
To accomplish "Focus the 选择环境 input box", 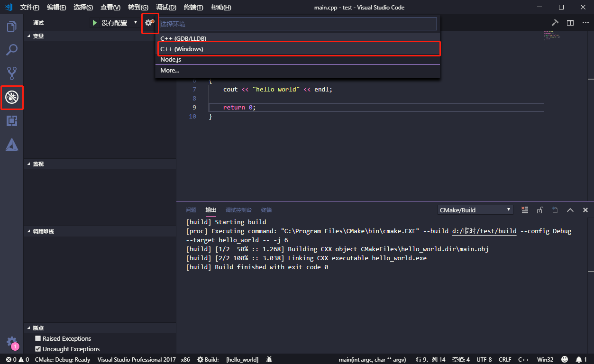I will point(298,24).
